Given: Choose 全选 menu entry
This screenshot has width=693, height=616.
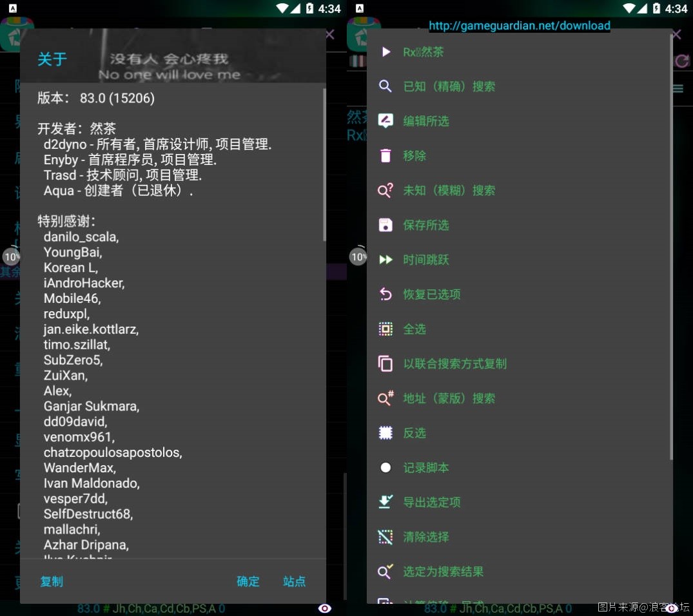Looking at the screenshot, I should [x=415, y=329].
